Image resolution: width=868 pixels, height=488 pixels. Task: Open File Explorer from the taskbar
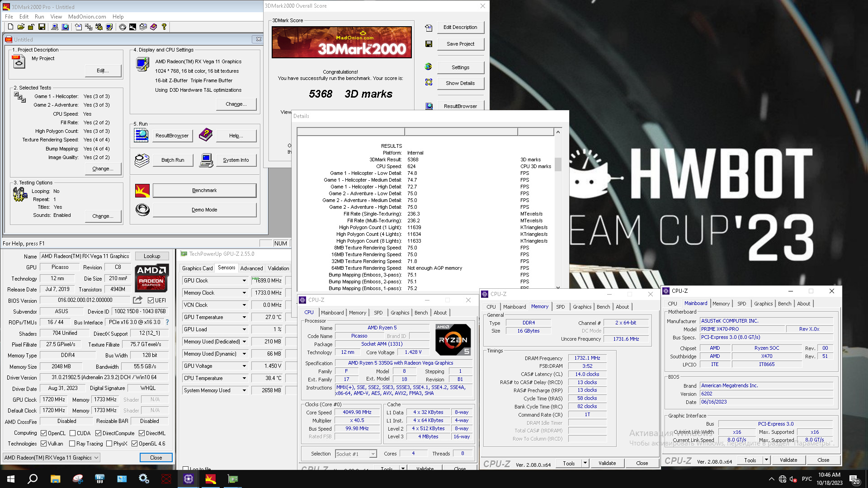[55, 479]
